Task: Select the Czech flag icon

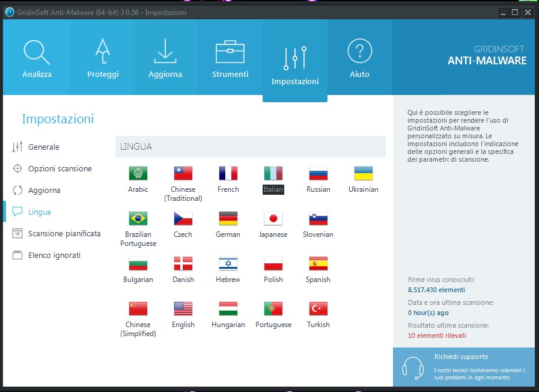Action: pyautogui.click(x=183, y=218)
